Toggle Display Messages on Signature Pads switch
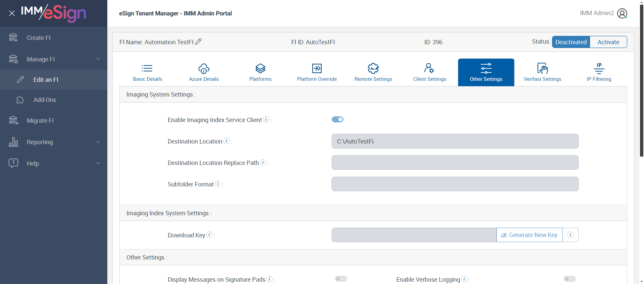 (341, 279)
